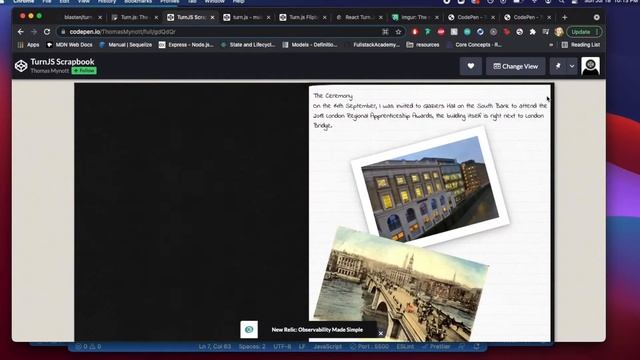Open the Chrome profile avatar
640x360 pixels.
[x=559, y=32]
